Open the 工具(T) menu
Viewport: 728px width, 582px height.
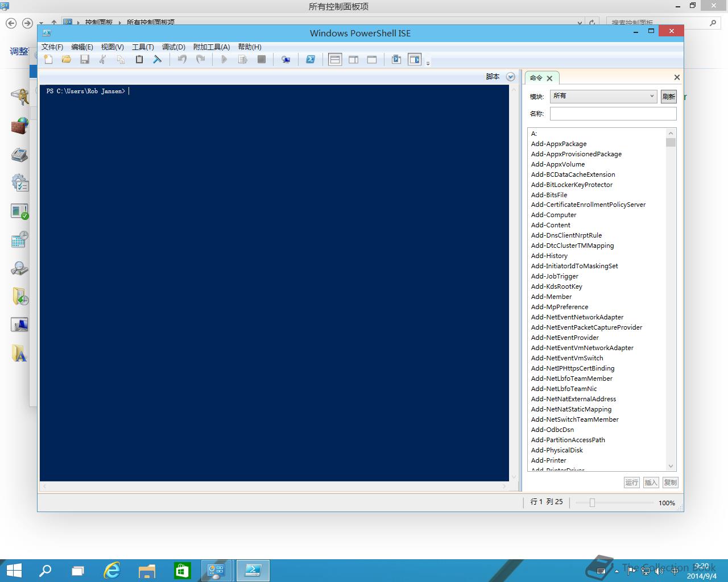click(143, 47)
